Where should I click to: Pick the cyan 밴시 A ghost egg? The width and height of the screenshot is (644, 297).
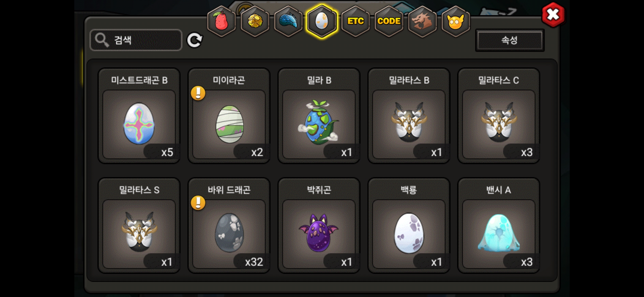click(499, 226)
